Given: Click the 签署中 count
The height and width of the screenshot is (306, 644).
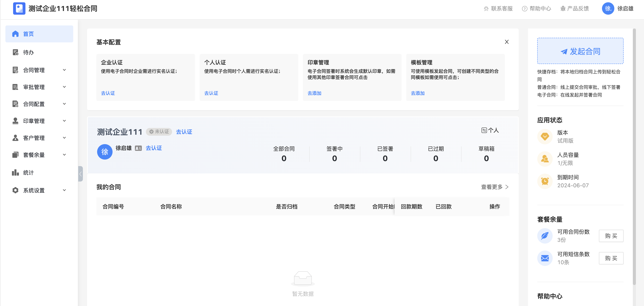Looking at the screenshot, I should (x=335, y=158).
